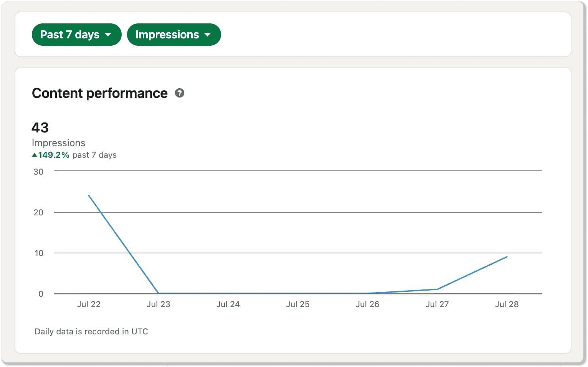588x367 pixels.
Task: Click the Content performance help icon
Action: coord(180,93)
